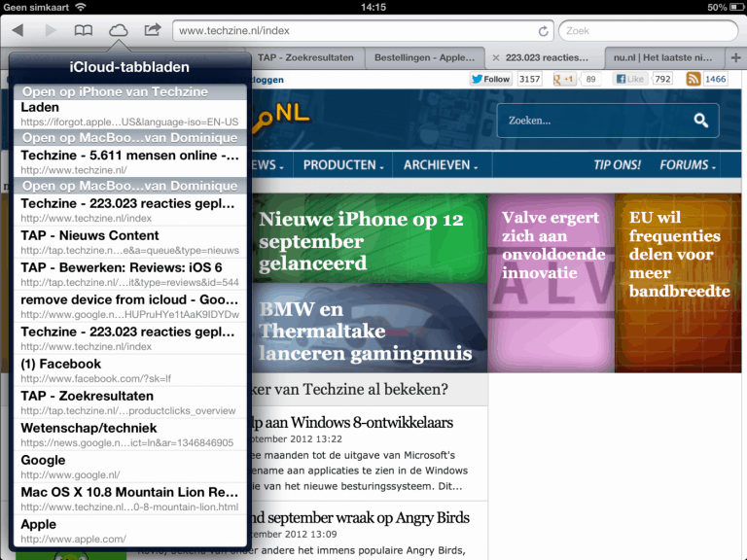Tap the iCloud tabs cloud icon
Screen dimensions: 747x560
pos(118,30)
